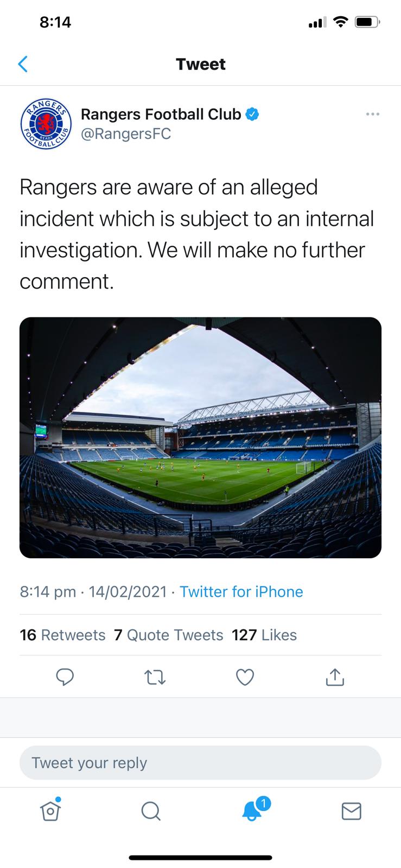
Task: View the 7 Quote Tweets
Action: tap(168, 635)
